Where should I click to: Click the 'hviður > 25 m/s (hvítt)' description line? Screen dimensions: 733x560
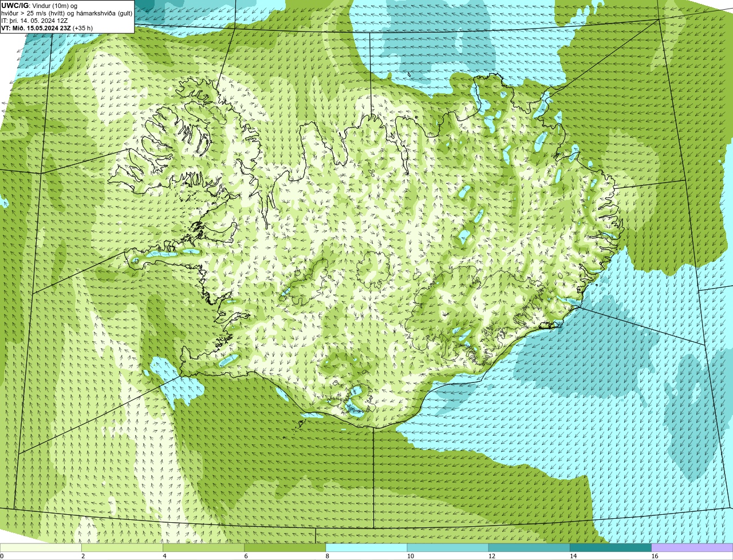click(x=66, y=13)
